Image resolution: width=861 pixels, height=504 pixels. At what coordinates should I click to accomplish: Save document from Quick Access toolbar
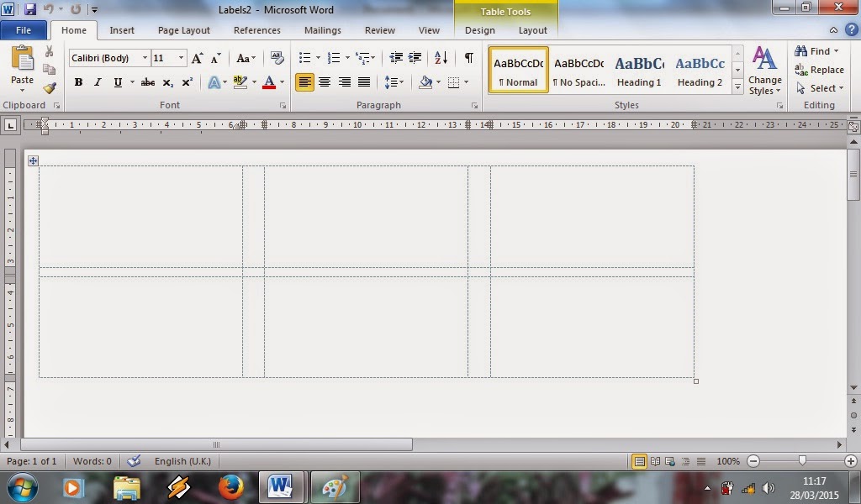click(x=30, y=9)
